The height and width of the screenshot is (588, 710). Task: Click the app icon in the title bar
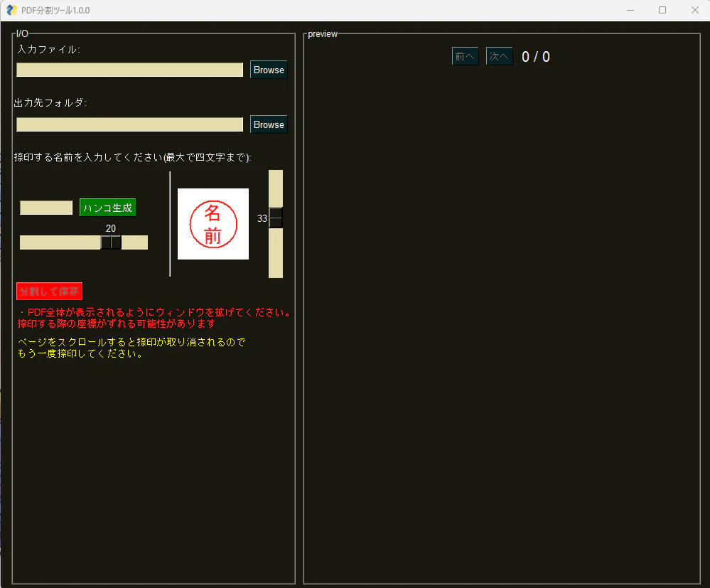(x=12, y=10)
